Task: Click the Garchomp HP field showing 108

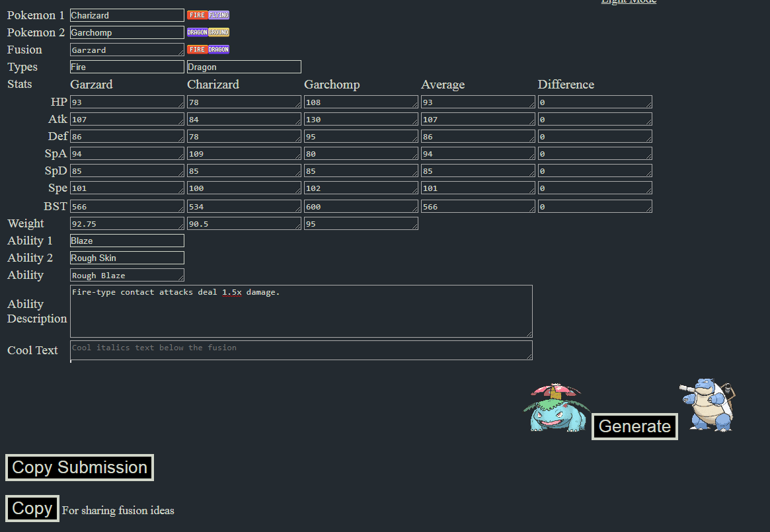Action: pyautogui.click(x=361, y=102)
